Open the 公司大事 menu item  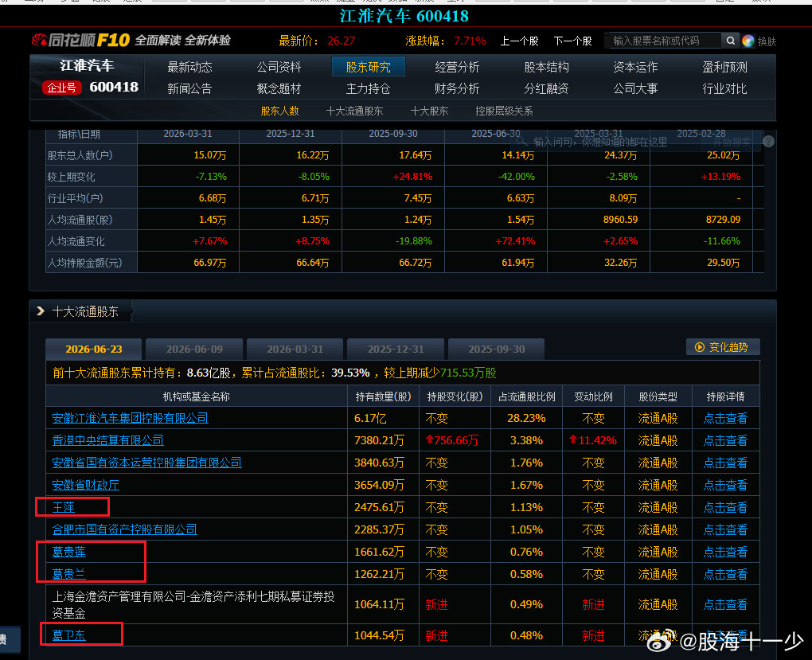[635, 88]
